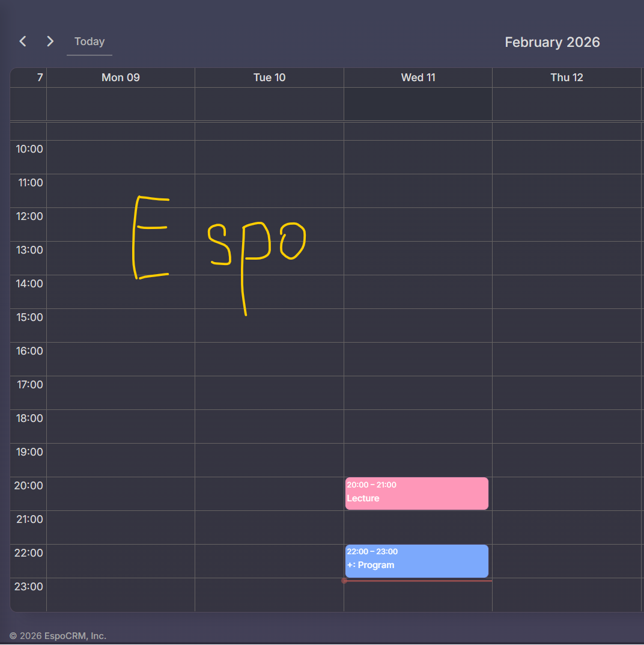Click the February 2026 title
Image resolution: width=644 pixels, height=645 pixels.
coord(552,42)
